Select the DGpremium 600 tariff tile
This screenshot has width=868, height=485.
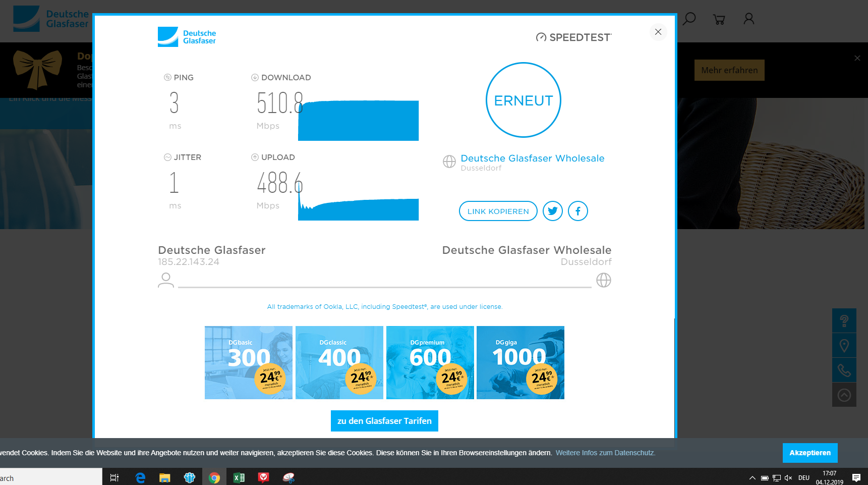430,362
